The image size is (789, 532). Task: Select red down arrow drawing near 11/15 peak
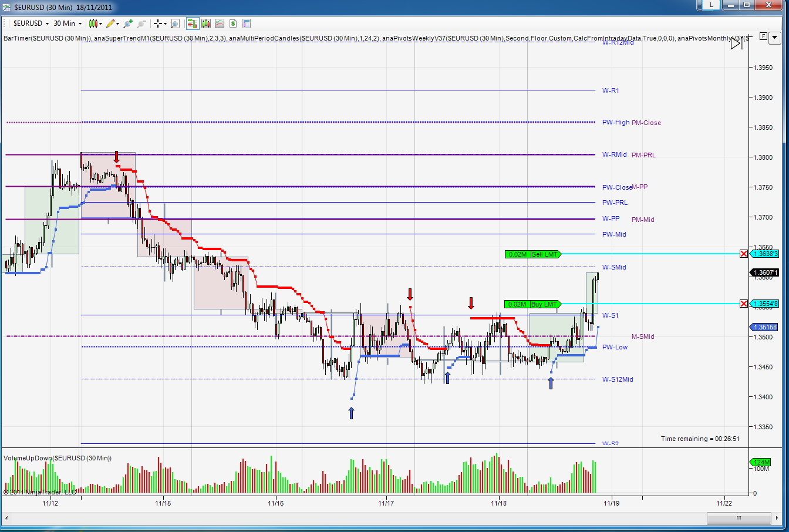(x=116, y=156)
